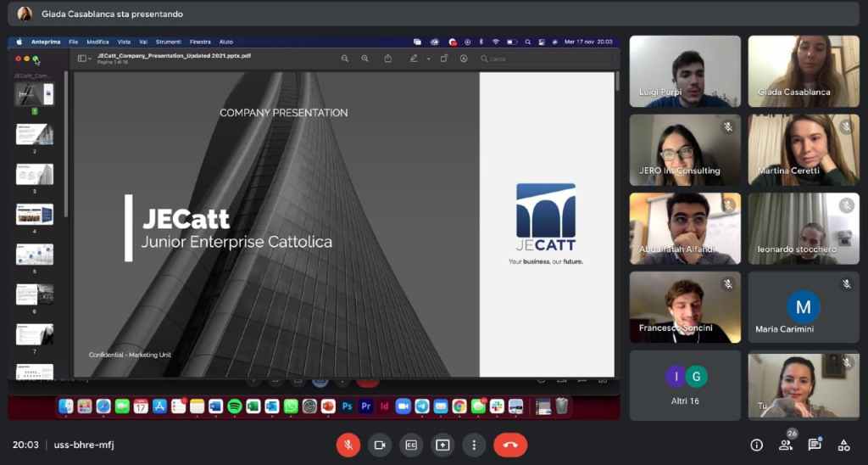868x465 pixels.
Task: Expand the sidebar view dropdown in Preview
Action: point(91,59)
